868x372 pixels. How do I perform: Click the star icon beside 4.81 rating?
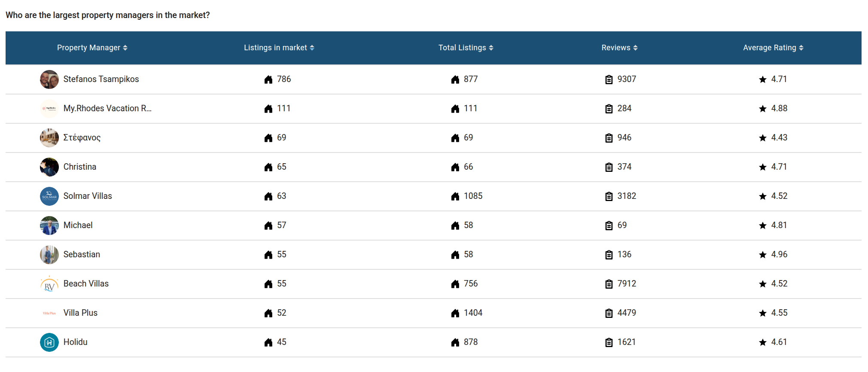point(763,226)
